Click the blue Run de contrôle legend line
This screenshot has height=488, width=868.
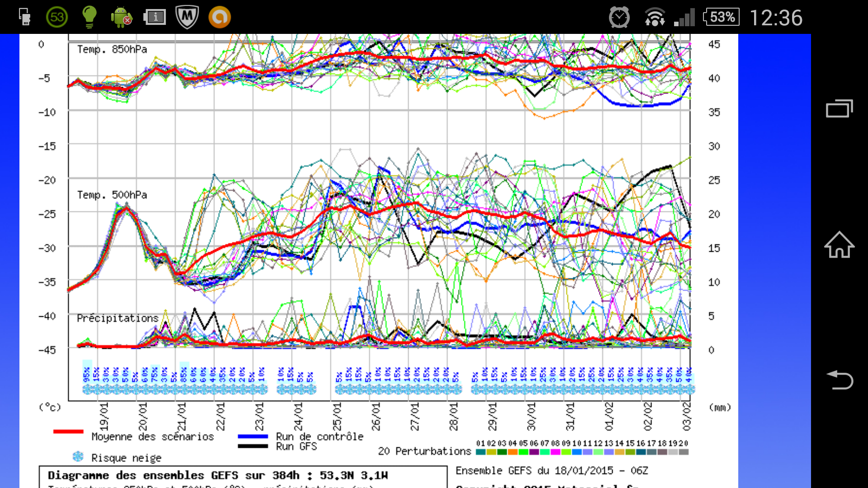tap(253, 436)
